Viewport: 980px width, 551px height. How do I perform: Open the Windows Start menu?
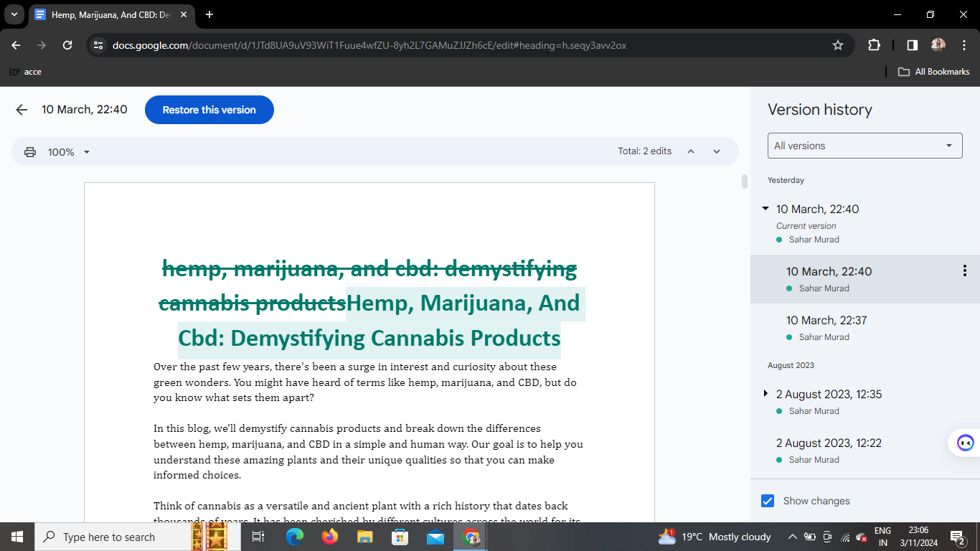pyautogui.click(x=17, y=537)
